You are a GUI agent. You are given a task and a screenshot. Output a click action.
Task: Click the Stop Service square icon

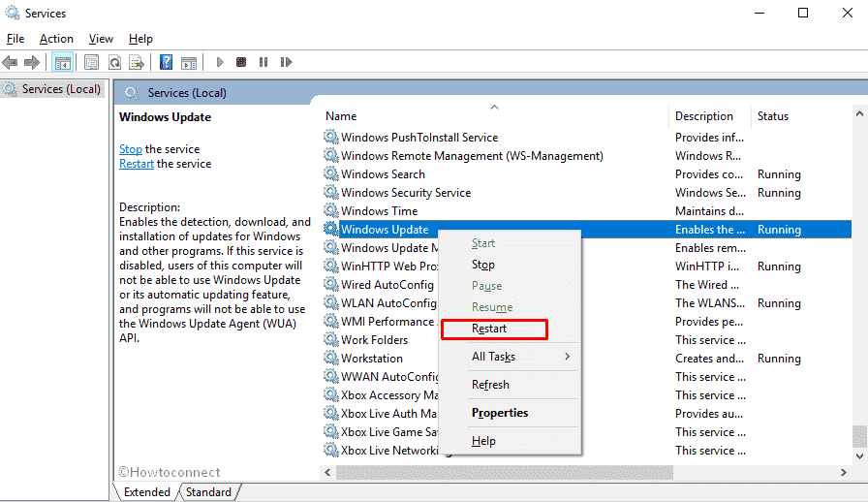241,62
